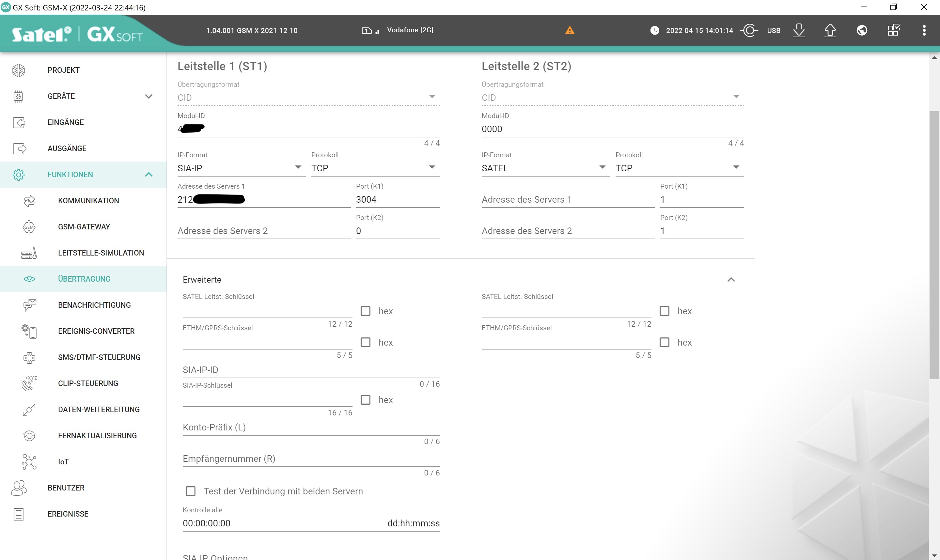Viewport: 940px width, 560px height.
Task: Click the vertical scrollbar thumb
Action: click(934, 245)
